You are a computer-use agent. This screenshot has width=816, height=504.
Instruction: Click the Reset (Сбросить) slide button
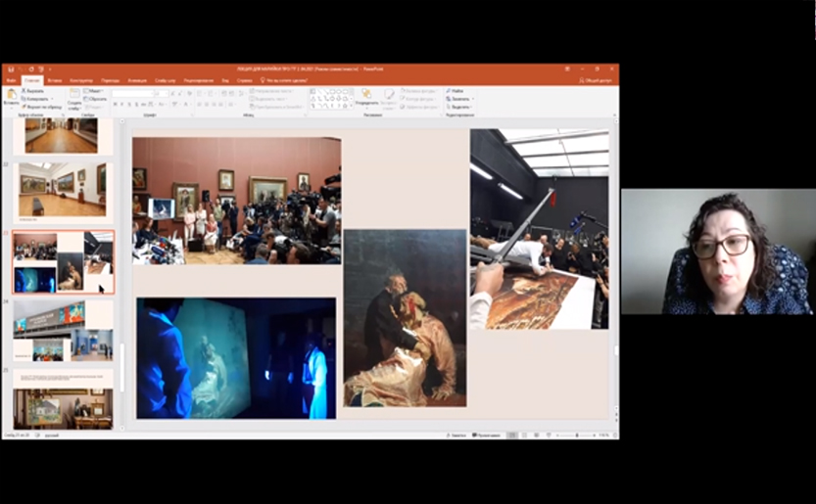point(96,99)
